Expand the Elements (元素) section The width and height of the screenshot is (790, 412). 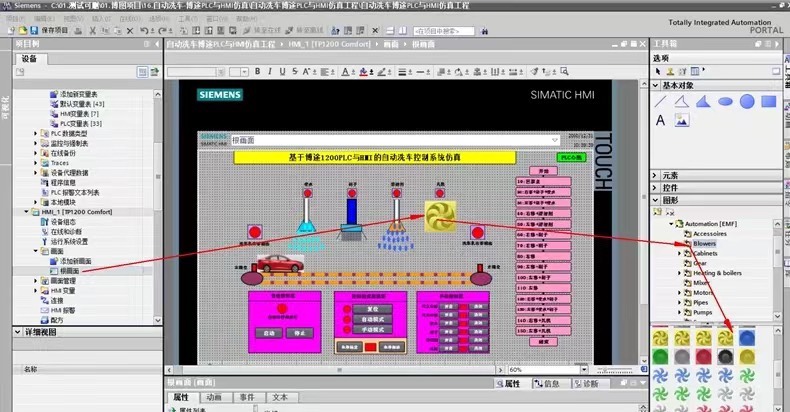655,175
